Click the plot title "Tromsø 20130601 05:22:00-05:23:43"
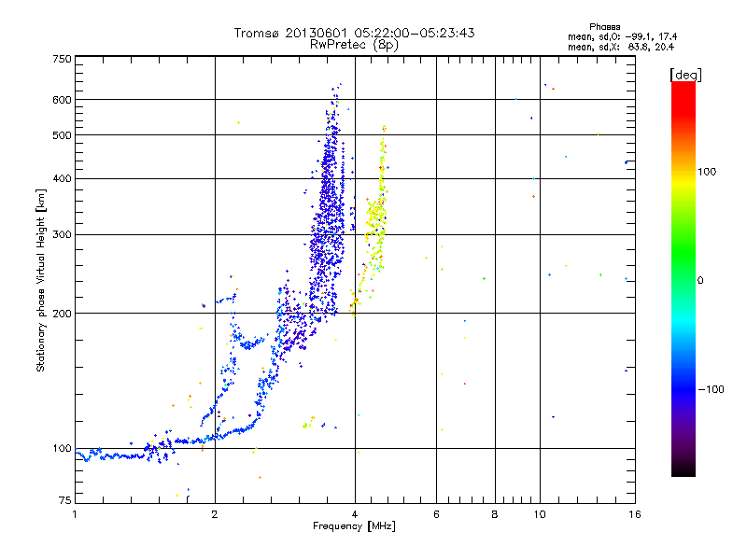 (354, 33)
